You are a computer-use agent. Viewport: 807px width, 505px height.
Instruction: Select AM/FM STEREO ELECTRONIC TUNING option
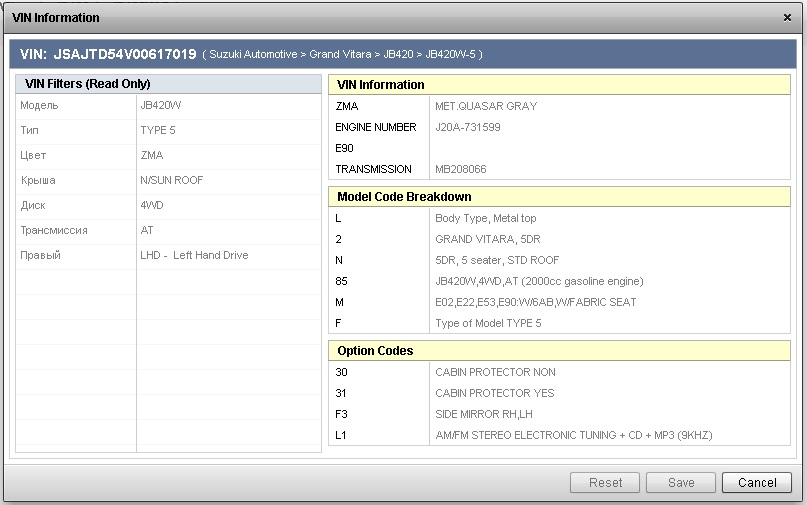[573, 436]
